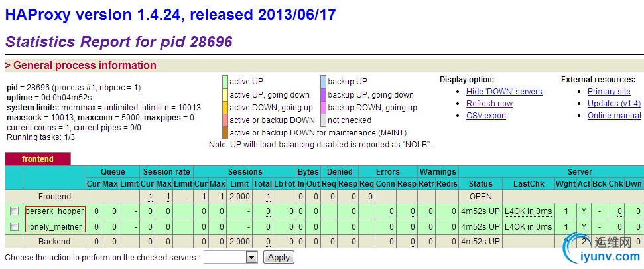644x269 pixels.
Task: Click the Sessions column group header
Action: click(245, 171)
